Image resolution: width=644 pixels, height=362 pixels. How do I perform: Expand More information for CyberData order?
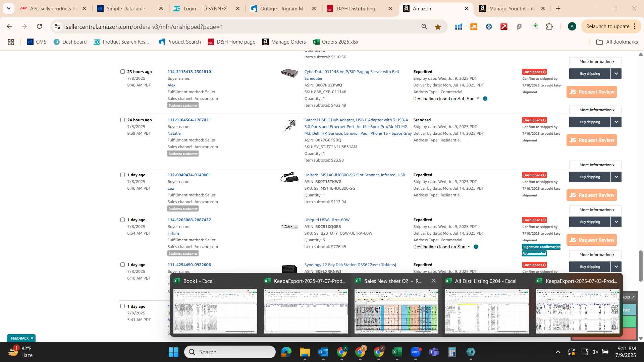(x=595, y=110)
